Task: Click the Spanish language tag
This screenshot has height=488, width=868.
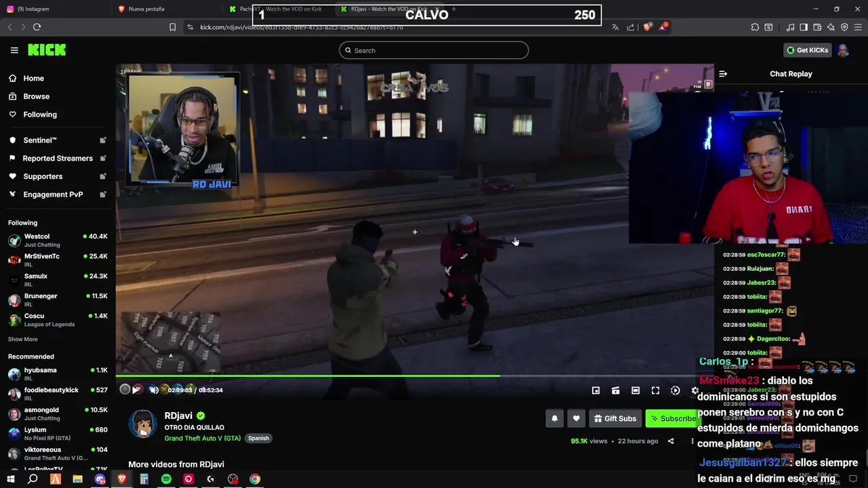Action: point(258,438)
